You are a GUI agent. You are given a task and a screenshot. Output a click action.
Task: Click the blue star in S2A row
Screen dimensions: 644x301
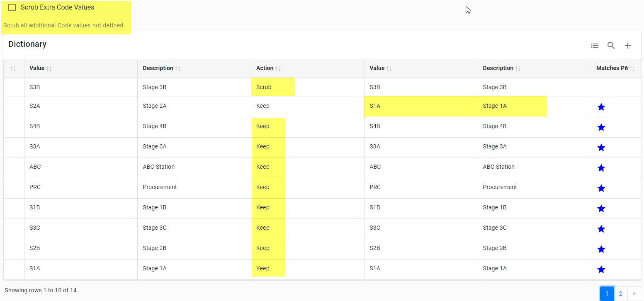601,107
